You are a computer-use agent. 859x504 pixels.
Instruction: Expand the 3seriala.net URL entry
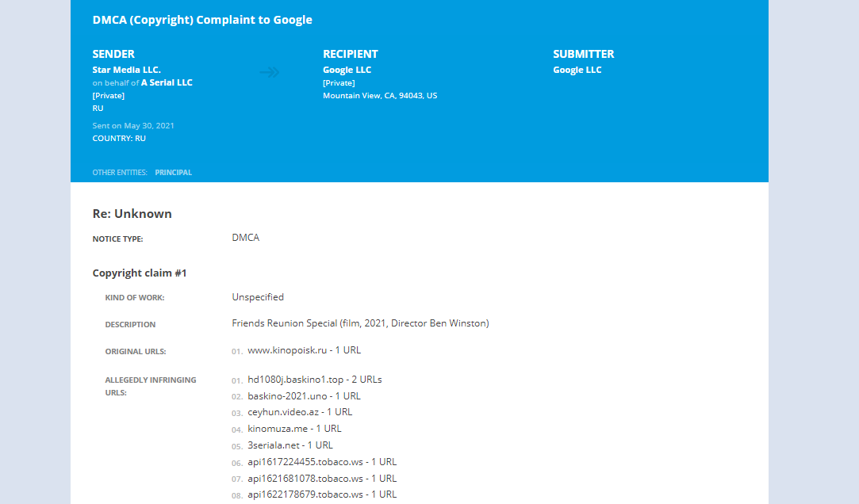(x=290, y=445)
